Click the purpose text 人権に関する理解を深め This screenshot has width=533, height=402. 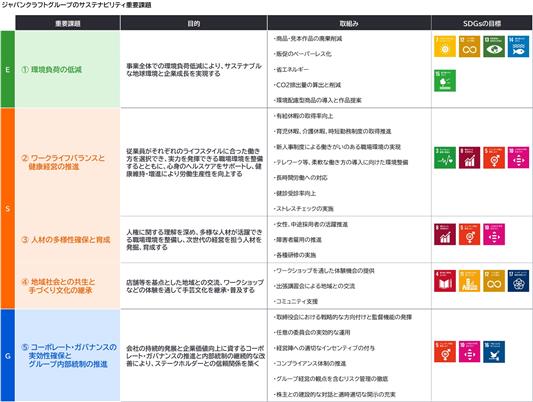(x=194, y=240)
